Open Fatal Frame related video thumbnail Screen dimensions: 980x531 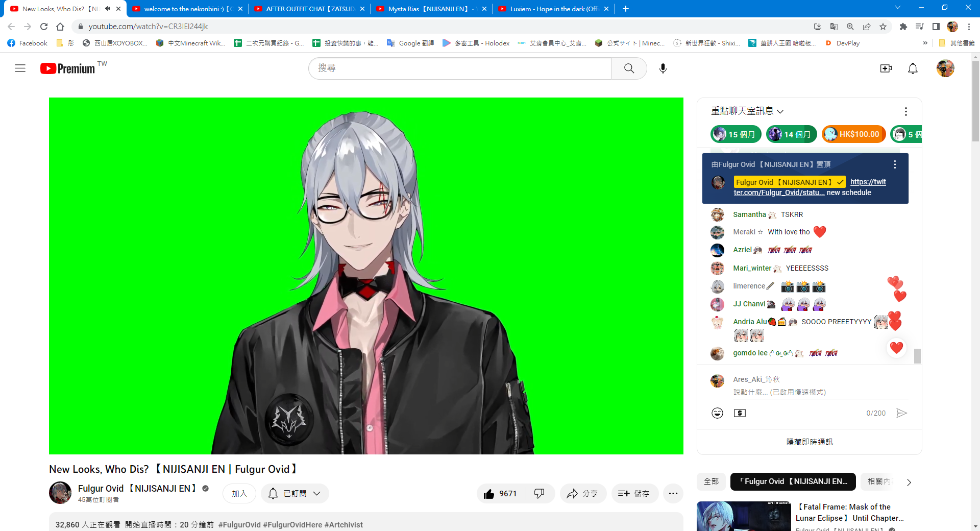click(743, 516)
